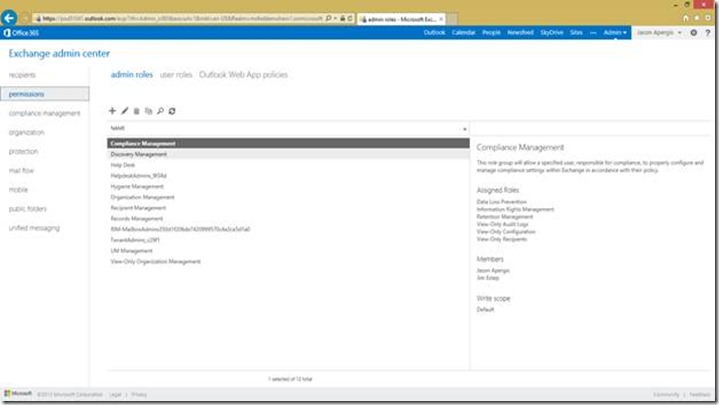Search role groups with magnifier icon
The image size is (719, 405).
click(160, 111)
